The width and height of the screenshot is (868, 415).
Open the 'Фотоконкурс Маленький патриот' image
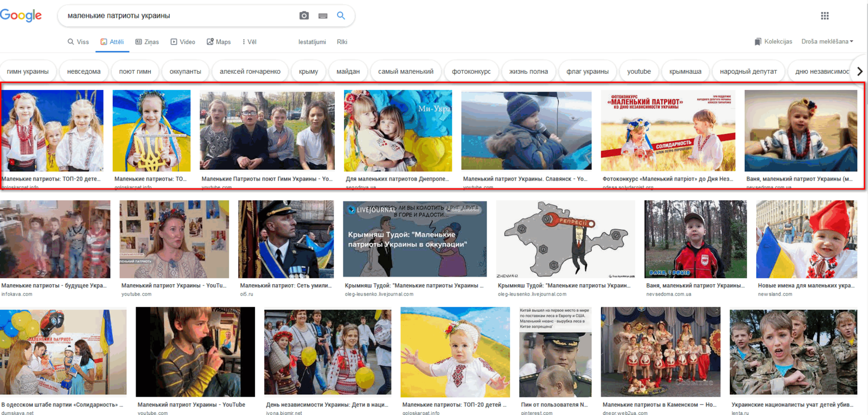[x=668, y=131]
